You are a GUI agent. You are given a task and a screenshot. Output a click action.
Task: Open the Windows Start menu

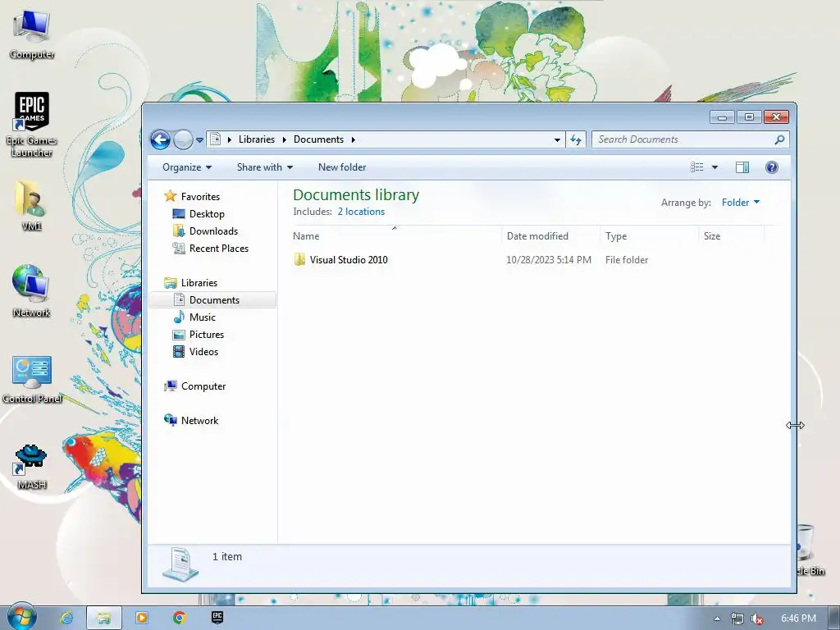[x=21, y=617]
